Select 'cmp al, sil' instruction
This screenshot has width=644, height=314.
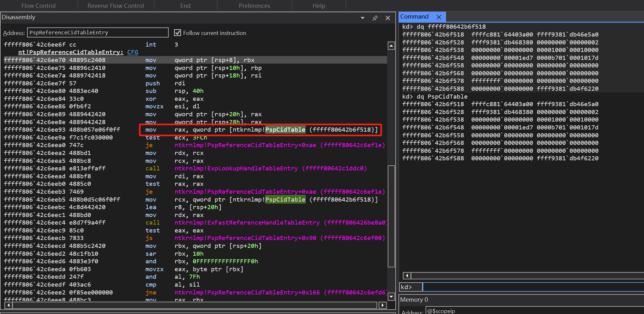[195, 285]
